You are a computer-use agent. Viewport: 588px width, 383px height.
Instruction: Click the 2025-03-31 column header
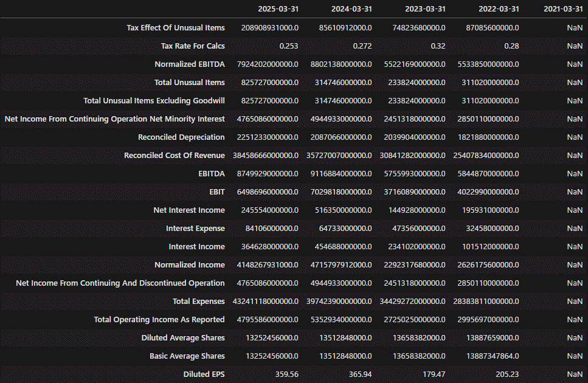pyautogui.click(x=277, y=9)
